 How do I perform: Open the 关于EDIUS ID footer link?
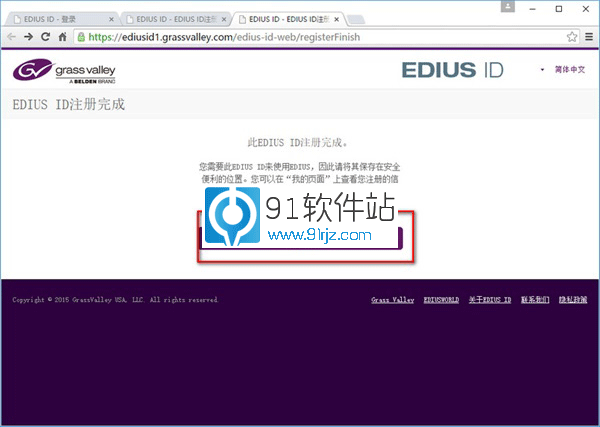(x=490, y=300)
